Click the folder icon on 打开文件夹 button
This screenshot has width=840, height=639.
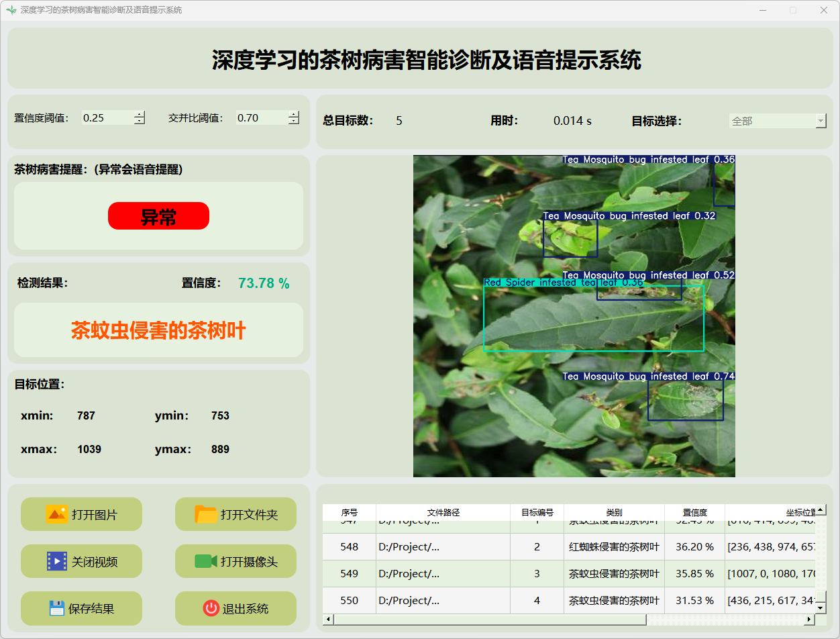pyautogui.click(x=206, y=514)
